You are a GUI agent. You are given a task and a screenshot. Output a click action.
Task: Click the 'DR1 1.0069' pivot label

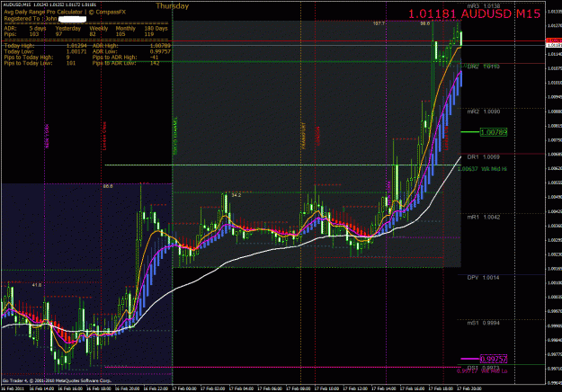coord(484,157)
